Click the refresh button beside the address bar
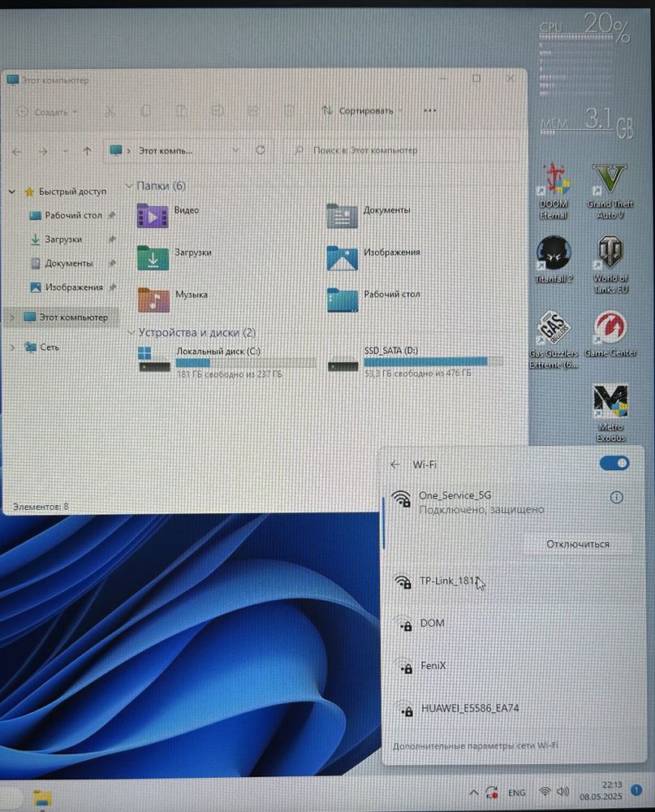 pos(261,150)
